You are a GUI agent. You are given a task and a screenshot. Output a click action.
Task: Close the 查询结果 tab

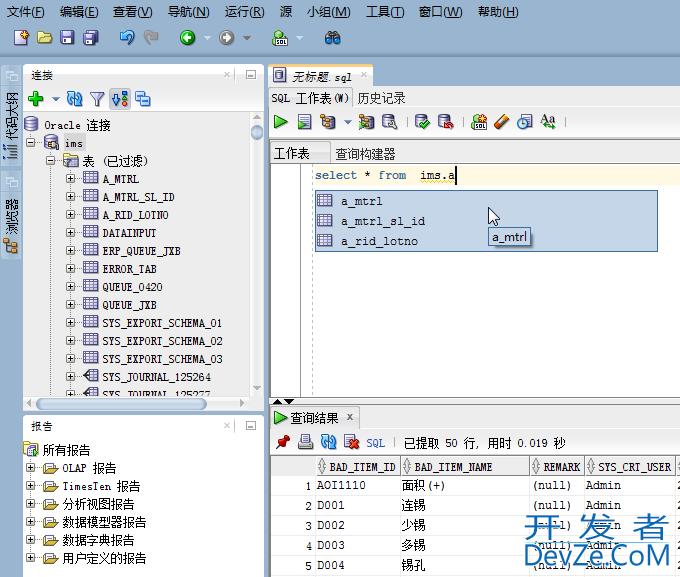350,417
